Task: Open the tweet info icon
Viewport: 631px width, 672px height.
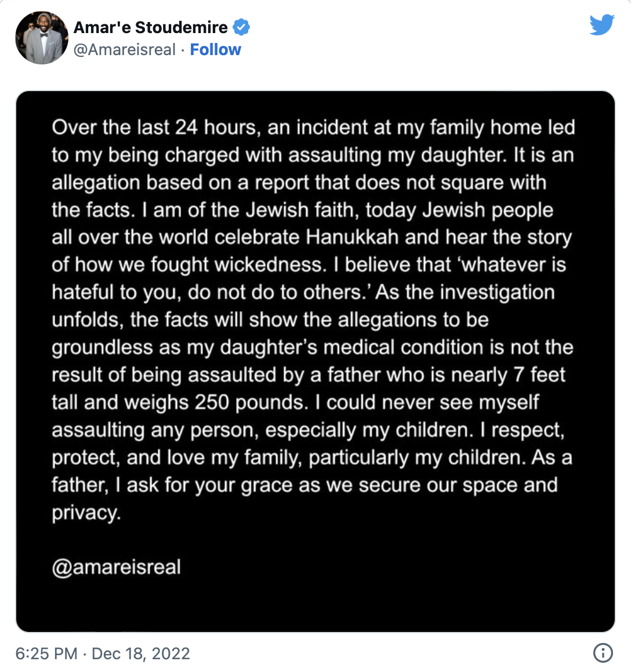Action: [x=603, y=653]
